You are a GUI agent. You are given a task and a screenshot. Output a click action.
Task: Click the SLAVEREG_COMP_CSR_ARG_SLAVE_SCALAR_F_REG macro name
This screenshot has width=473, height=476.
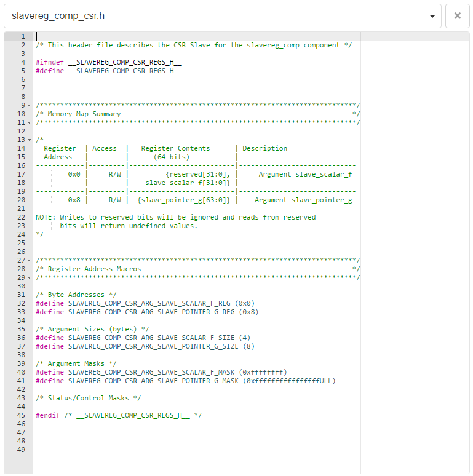(150, 303)
